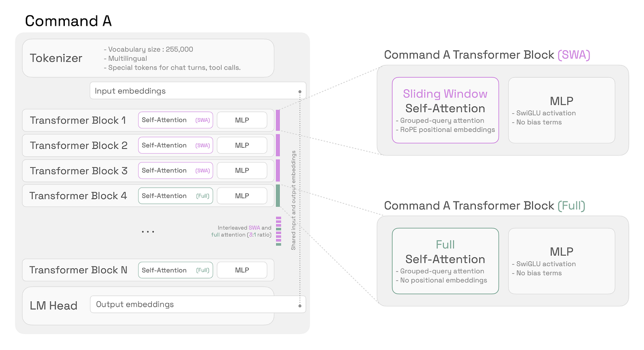This screenshot has height=350, width=644.
Task: Click the green bar beside Transformer Block 4
Action: 278,195
